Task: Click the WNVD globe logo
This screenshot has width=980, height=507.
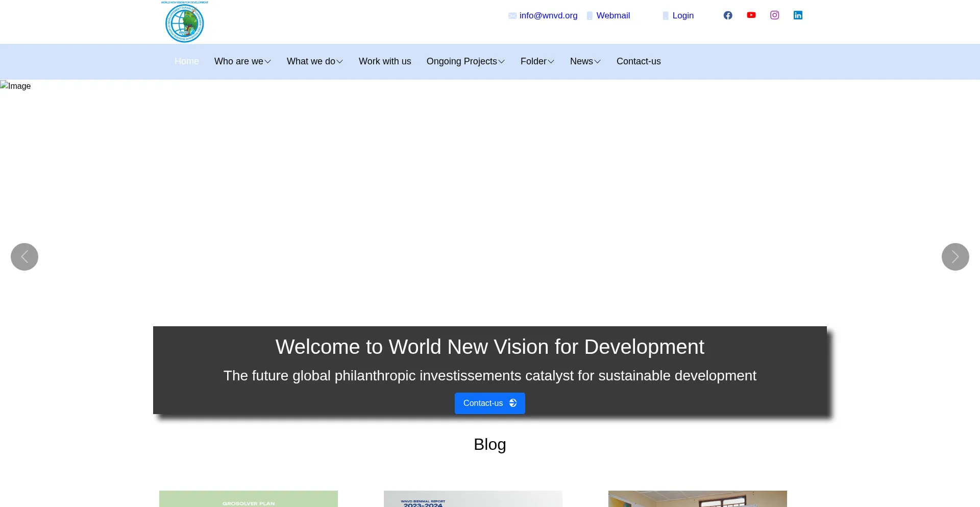Action: (x=185, y=22)
